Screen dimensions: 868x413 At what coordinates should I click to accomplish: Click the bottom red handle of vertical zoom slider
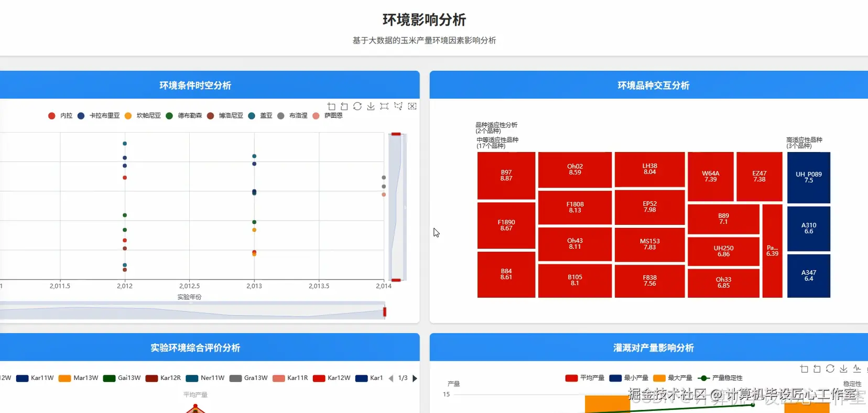396,280
